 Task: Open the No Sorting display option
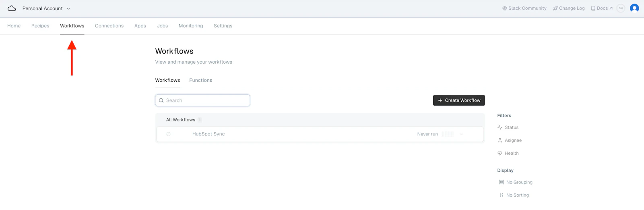click(x=514, y=195)
